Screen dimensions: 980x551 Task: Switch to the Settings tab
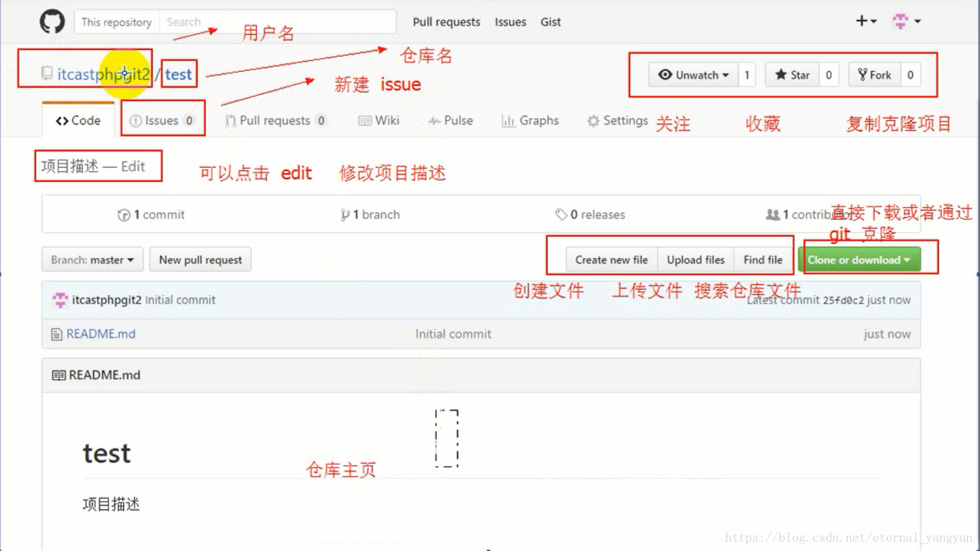point(617,120)
